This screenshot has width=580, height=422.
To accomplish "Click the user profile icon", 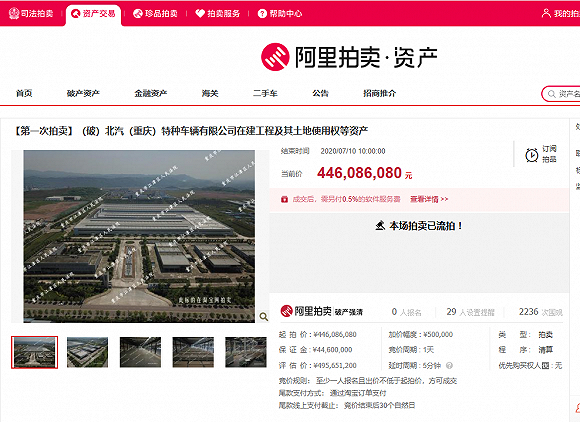I will pyautogui.click(x=546, y=13).
